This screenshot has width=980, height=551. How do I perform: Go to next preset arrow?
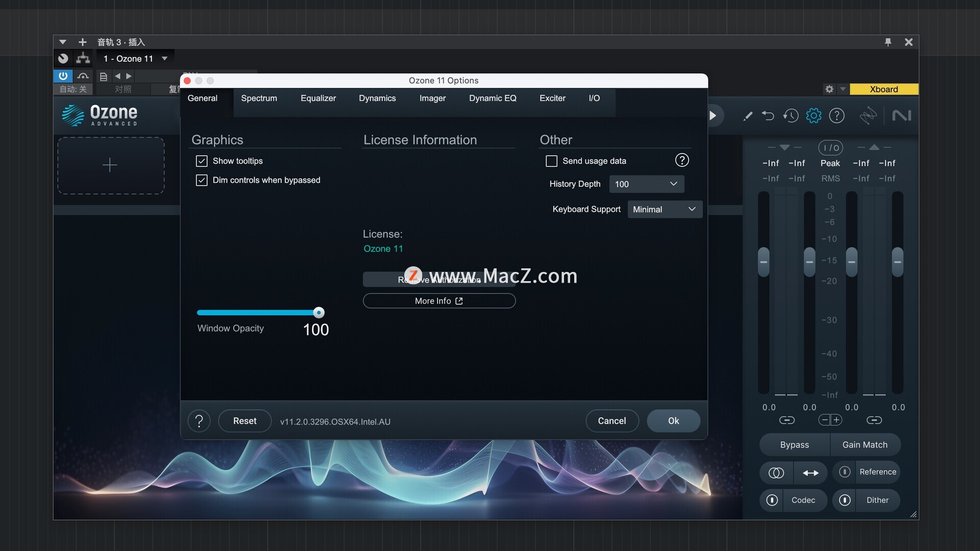pos(129,76)
